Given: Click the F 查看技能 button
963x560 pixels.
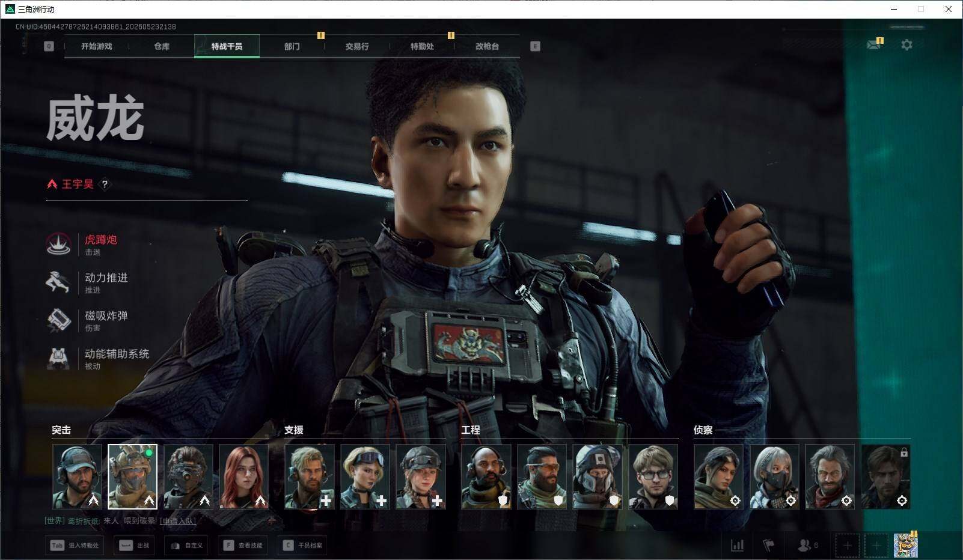Looking at the screenshot, I should tap(243, 546).
